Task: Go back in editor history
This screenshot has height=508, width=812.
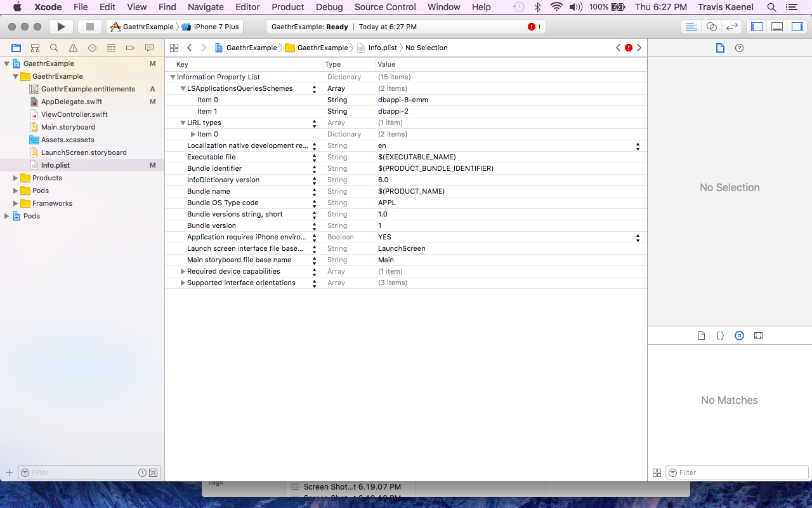Action: 189,48
